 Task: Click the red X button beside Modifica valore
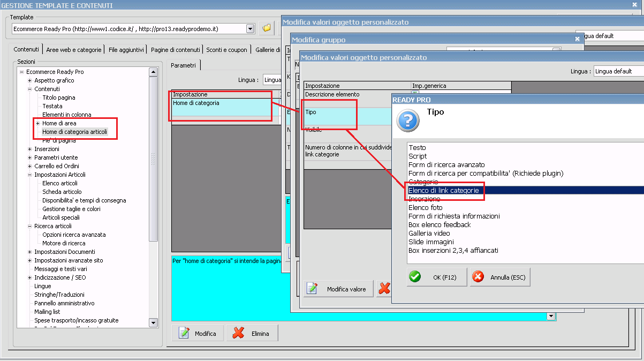tap(384, 288)
